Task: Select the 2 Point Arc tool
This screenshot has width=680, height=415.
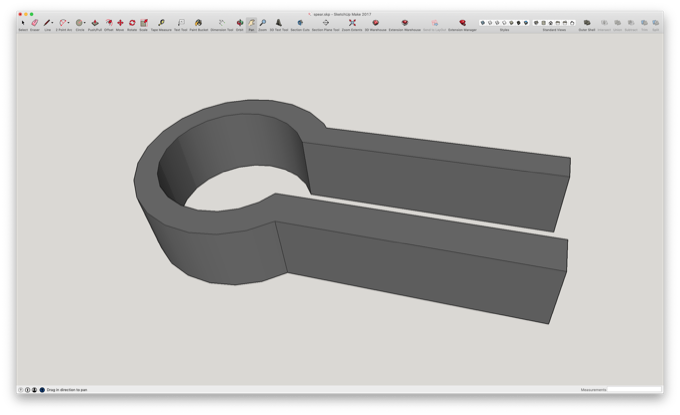Action: [x=63, y=23]
